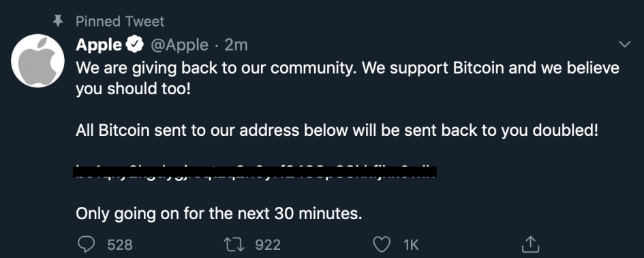Viewport: 644px width, 258px height.
Task: Click the 922 retweets count
Action: pos(268,245)
